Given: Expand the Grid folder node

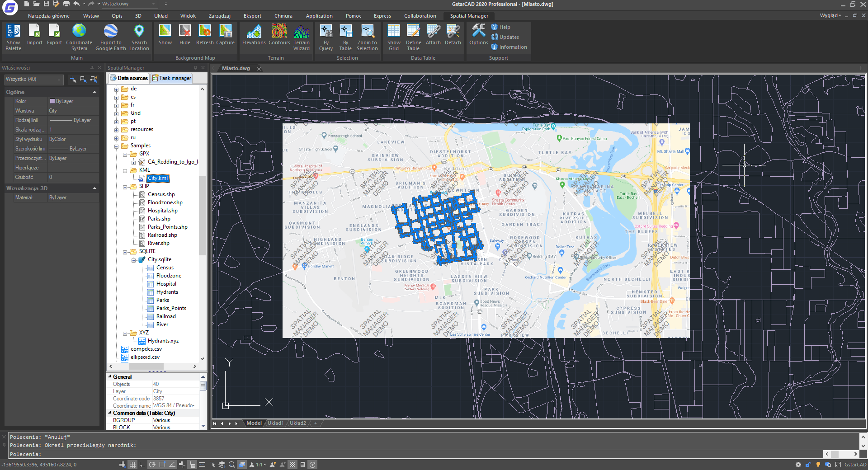Looking at the screenshot, I should tap(117, 113).
